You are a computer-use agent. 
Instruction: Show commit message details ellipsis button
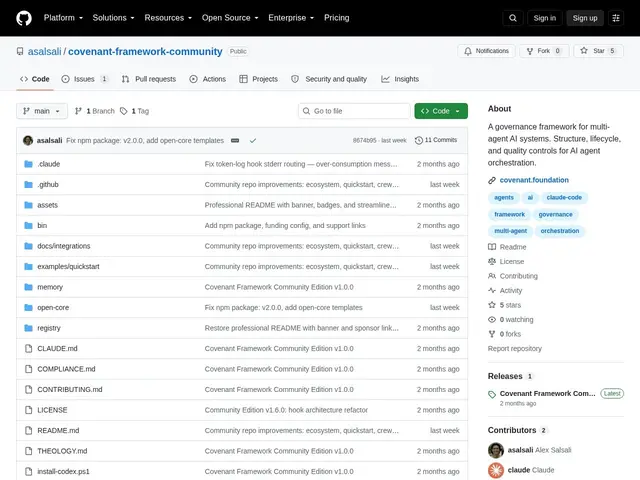[x=235, y=140]
